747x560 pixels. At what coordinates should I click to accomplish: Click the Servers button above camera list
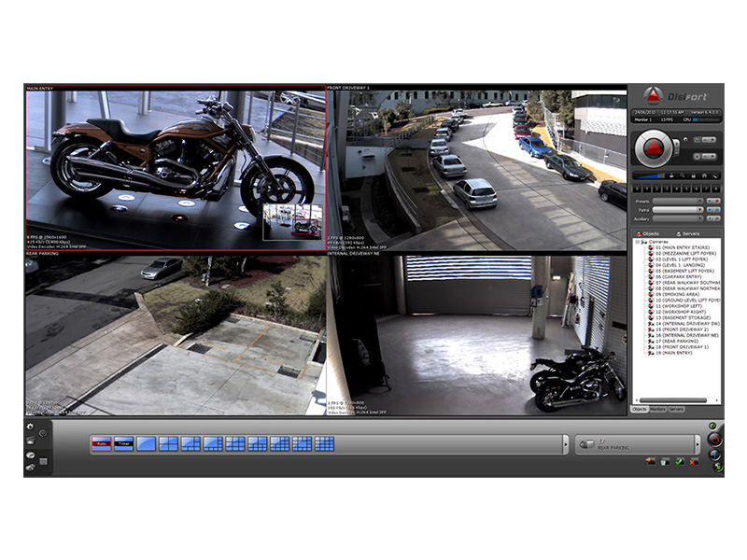(688, 233)
